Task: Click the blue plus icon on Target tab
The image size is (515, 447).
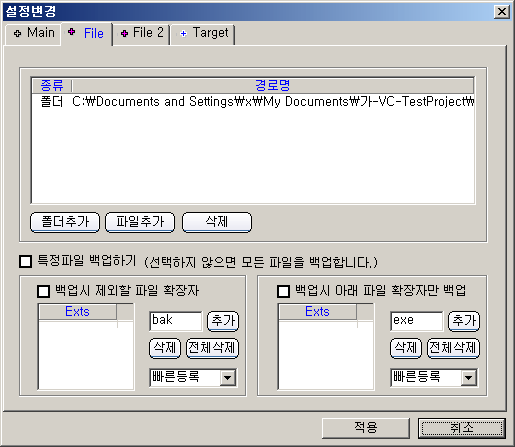Action: coord(183,33)
